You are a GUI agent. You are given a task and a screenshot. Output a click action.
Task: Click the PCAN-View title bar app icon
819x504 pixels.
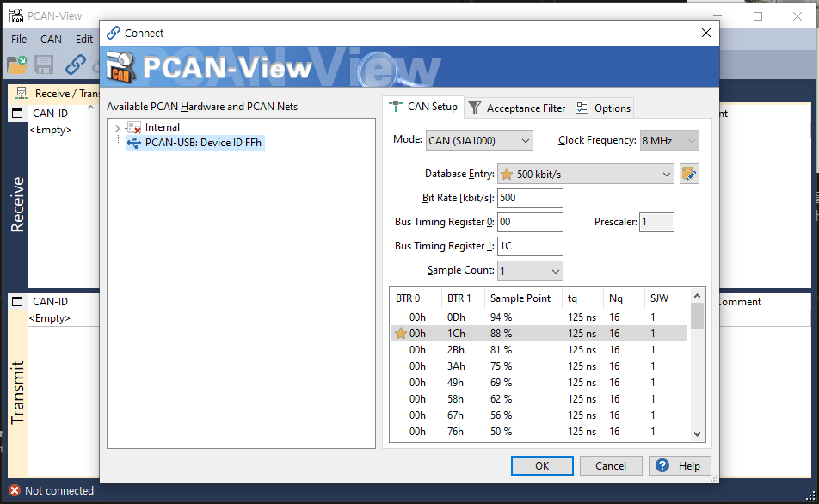click(16, 15)
